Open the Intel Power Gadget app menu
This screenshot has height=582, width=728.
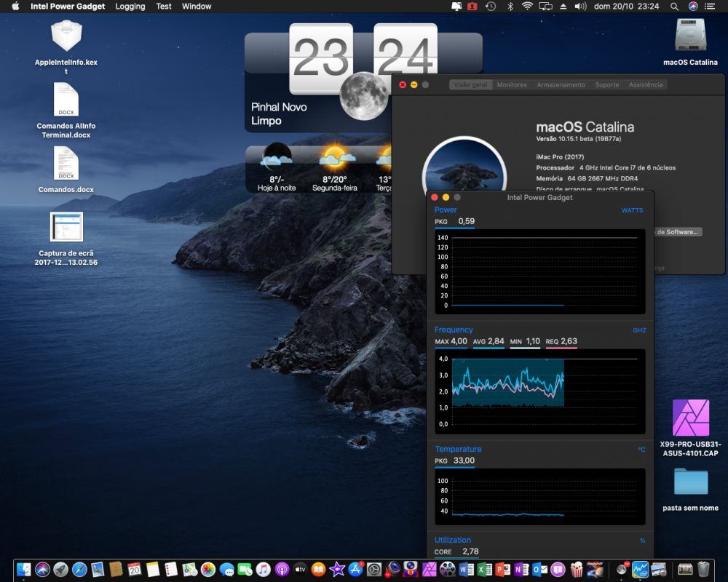point(68,7)
